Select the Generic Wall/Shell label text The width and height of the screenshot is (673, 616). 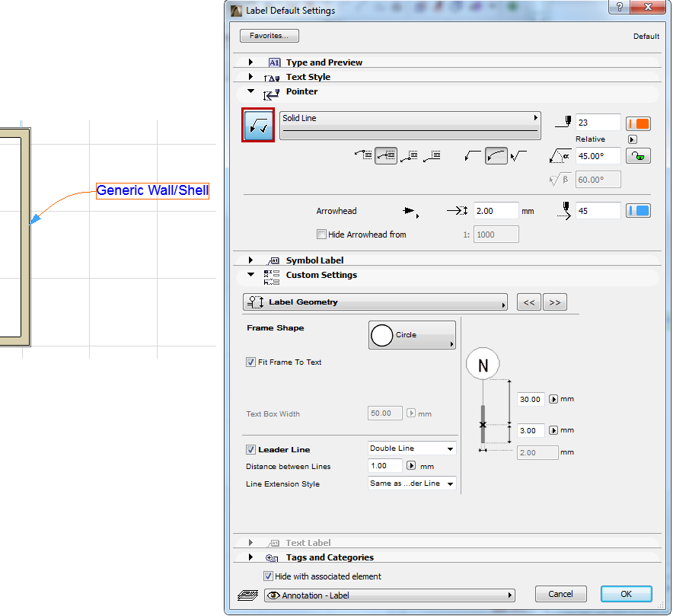(152, 190)
